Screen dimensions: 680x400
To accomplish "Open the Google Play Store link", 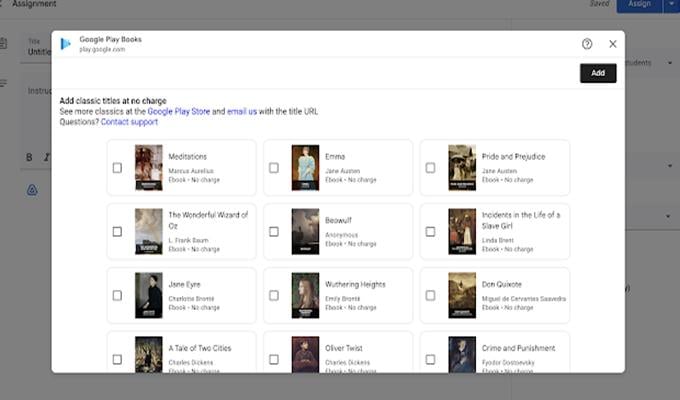I will click(x=179, y=111).
